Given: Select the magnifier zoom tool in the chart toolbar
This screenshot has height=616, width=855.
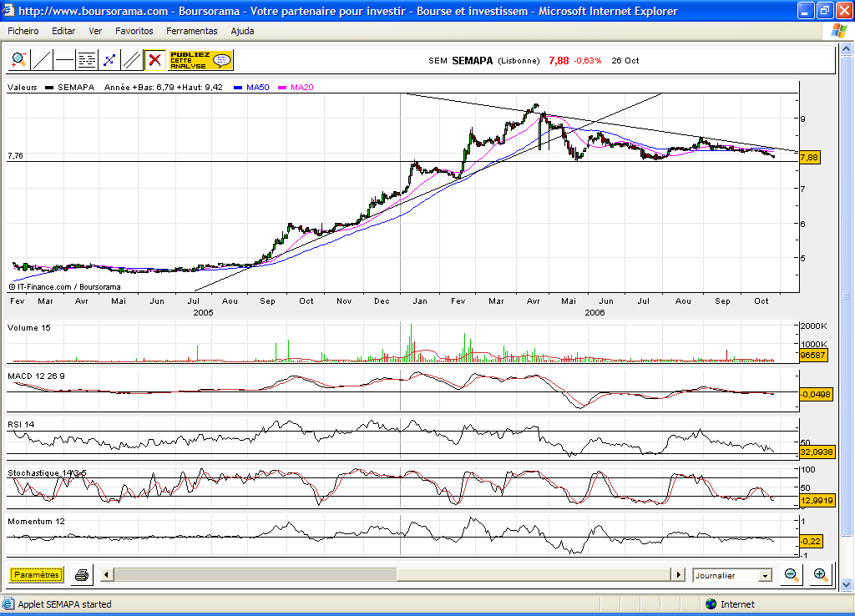Looking at the screenshot, I should click(x=19, y=60).
